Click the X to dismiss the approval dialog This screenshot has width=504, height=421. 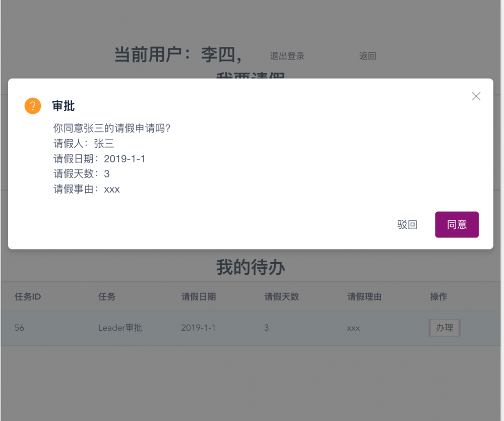coord(476,96)
